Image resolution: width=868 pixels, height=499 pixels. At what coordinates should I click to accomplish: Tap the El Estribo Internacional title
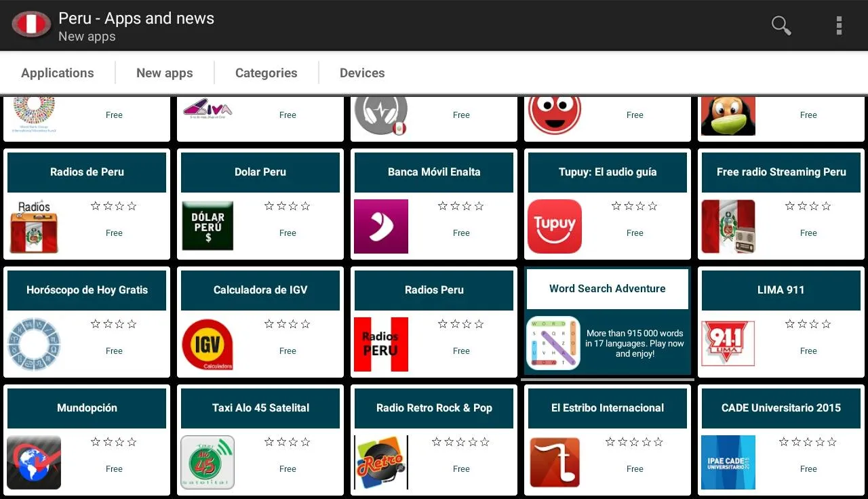[x=608, y=408]
